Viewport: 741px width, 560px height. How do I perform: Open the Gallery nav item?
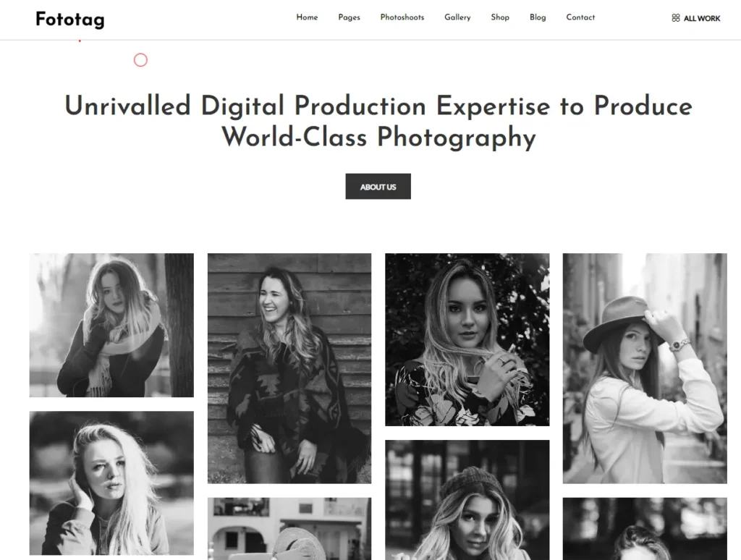pos(457,17)
